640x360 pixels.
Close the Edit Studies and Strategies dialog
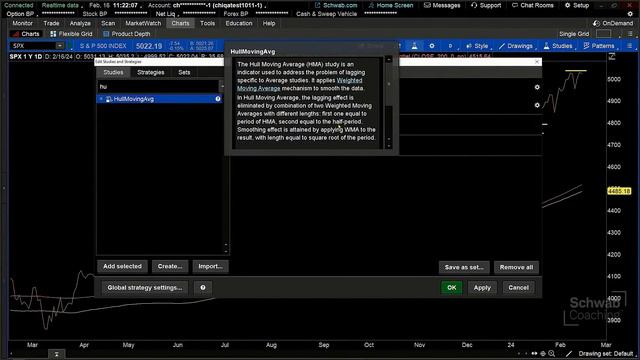point(537,62)
